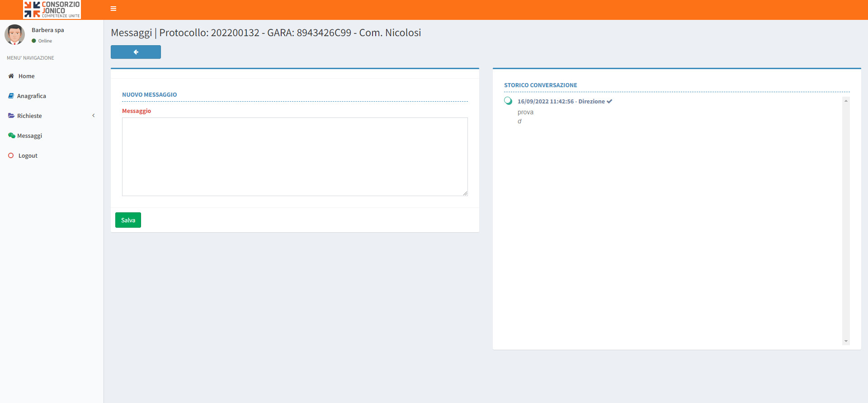This screenshot has height=403, width=868.
Task: Click the Messaggi chat bubbles icon
Action: click(11, 136)
